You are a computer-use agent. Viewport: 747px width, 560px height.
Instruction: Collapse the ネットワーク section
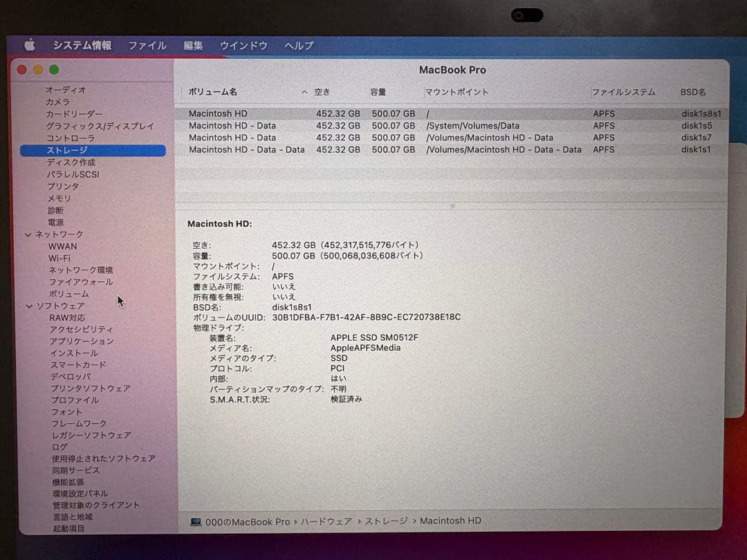(x=28, y=234)
